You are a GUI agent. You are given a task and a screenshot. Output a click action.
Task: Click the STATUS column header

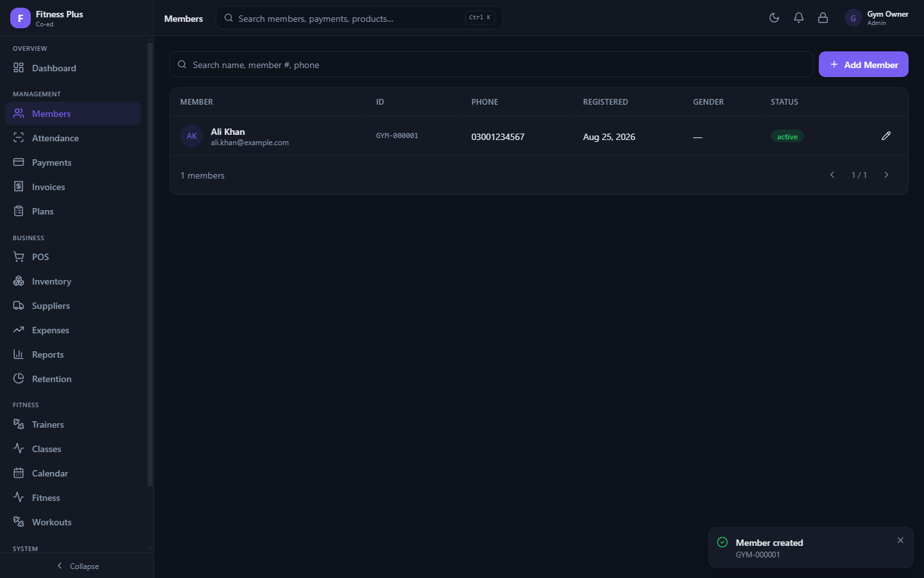[784, 102]
